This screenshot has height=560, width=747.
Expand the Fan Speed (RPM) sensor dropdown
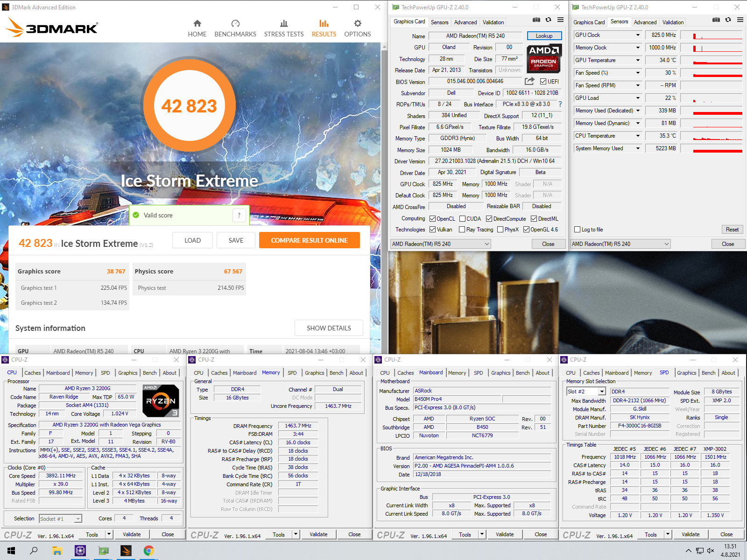pyautogui.click(x=638, y=85)
